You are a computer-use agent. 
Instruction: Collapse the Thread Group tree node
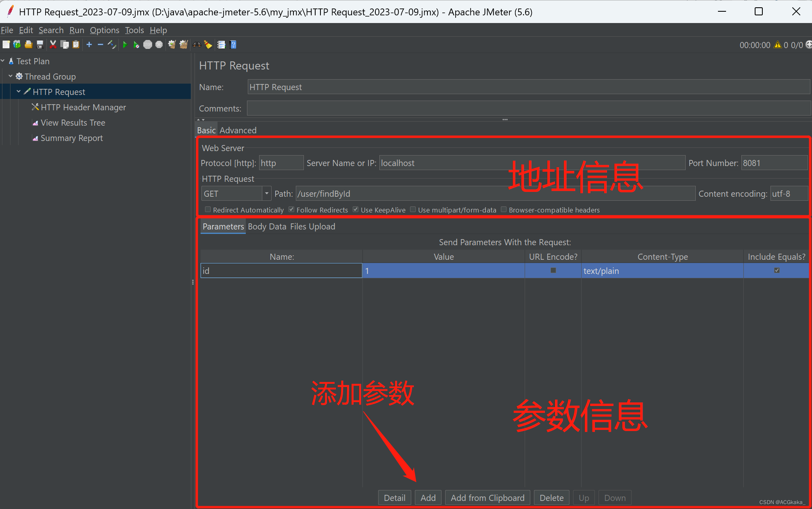(x=10, y=76)
